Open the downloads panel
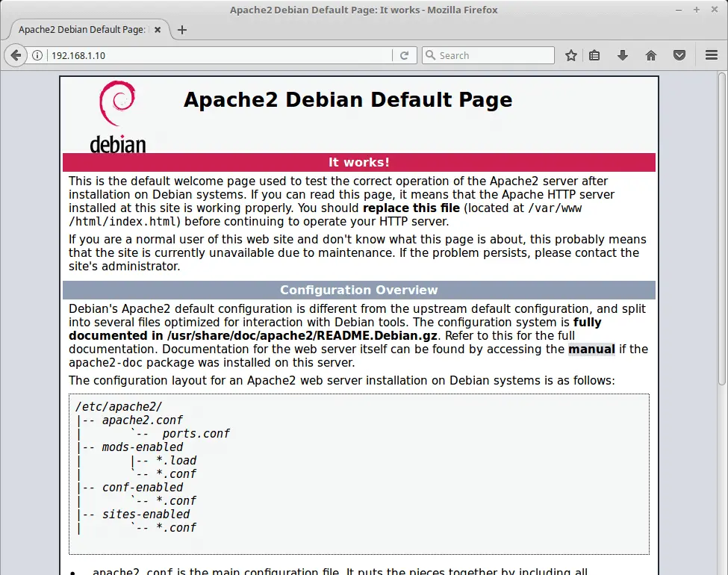The image size is (728, 575). (x=623, y=55)
